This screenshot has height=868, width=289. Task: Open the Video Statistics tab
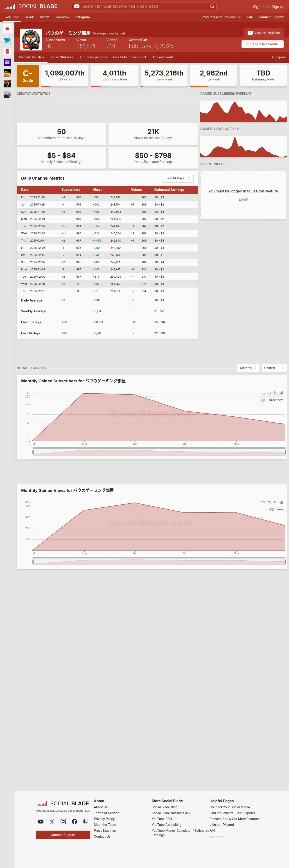tap(62, 57)
